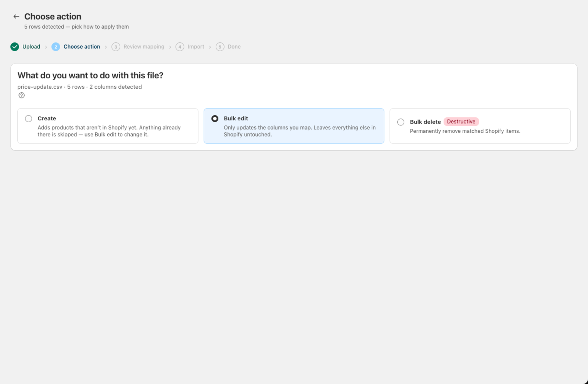Click the price-update.csv file details text
The image size is (588, 384).
(79, 87)
